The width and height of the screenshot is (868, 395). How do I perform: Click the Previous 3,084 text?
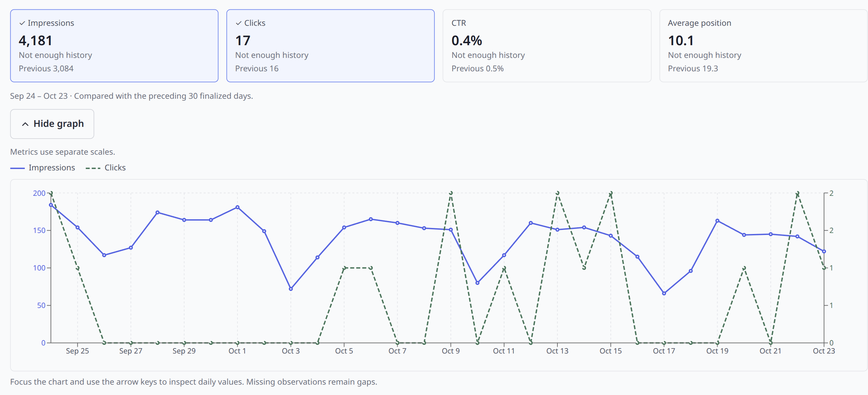click(46, 69)
